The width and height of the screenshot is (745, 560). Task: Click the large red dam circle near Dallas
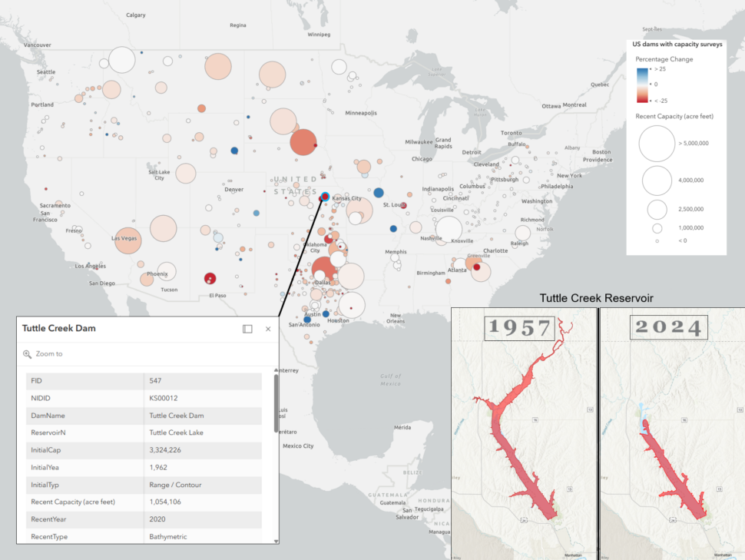(x=325, y=269)
